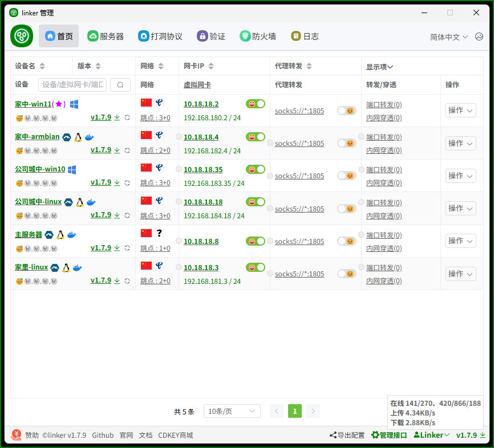Click the magnifier search icon in device filter
Image resolution: width=494 pixels, height=448 pixels.
click(120, 84)
